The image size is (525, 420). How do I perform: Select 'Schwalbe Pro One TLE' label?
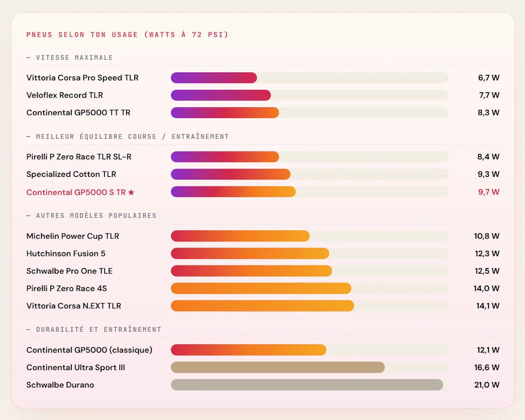(70, 271)
